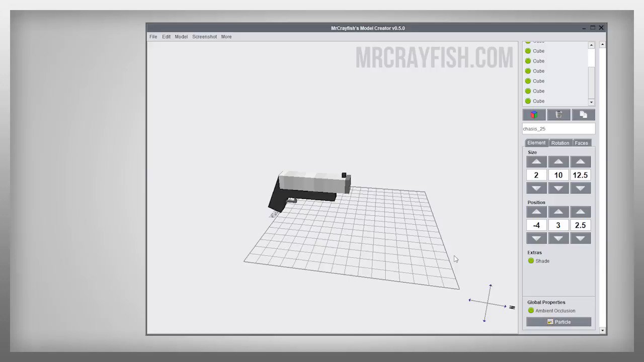Screen dimensions: 644x362
Task: Switch to the Rotation tab
Action: (560, 143)
